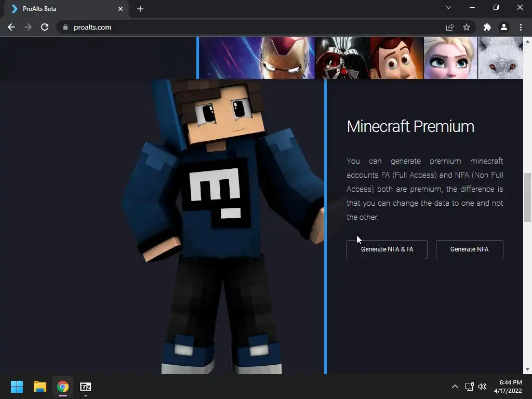The width and height of the screenshot is (532, 399).
Task: Go back to the previous page
Action: 11,27
